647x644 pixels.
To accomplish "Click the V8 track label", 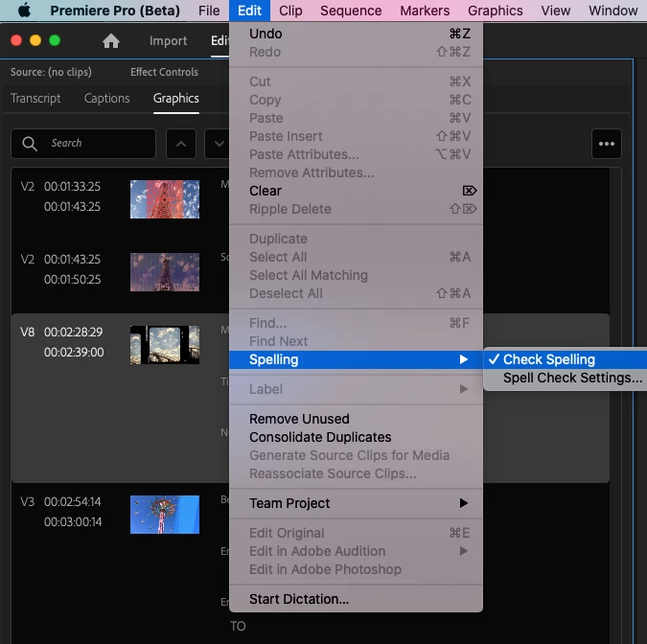I will pos(27,333).
